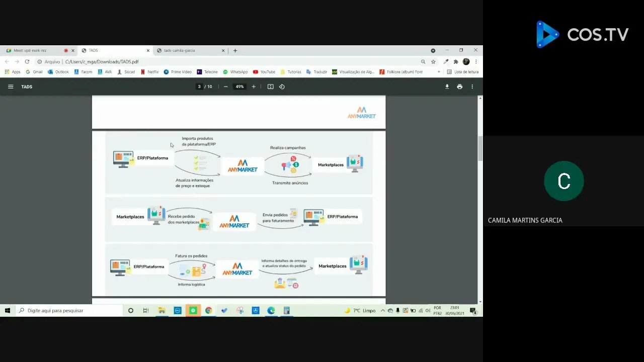The image size is (644, 362).
Task: Open the Chrome extensions puzzle icon
Action: [x=456, y=61]
